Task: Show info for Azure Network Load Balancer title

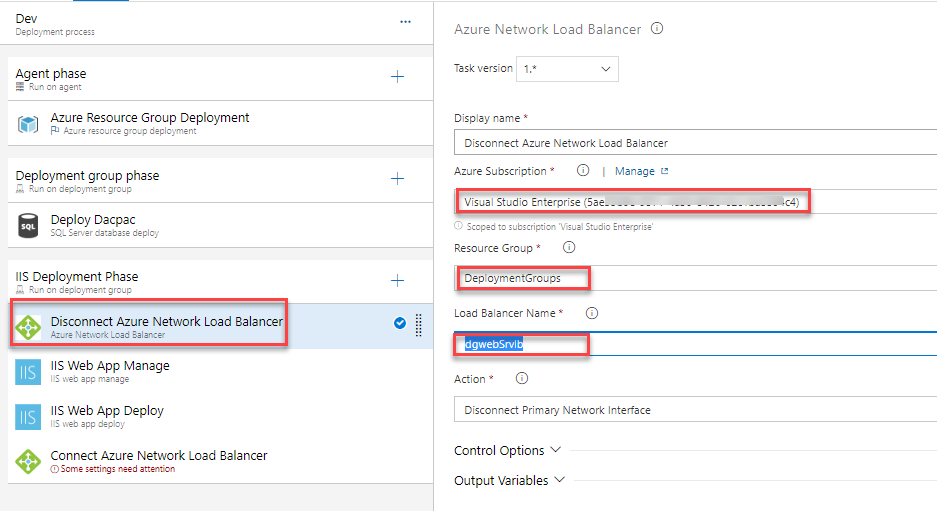Action: coord(657,29)
